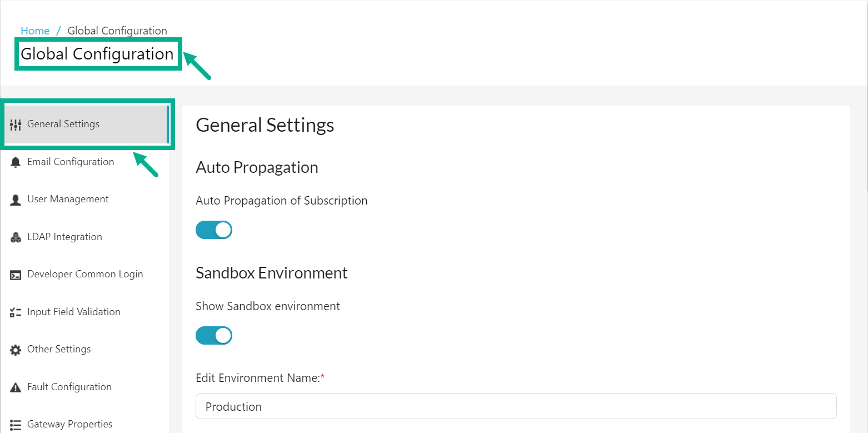Click the warning triangle beside Fault Configuration

tap(16, 386)
